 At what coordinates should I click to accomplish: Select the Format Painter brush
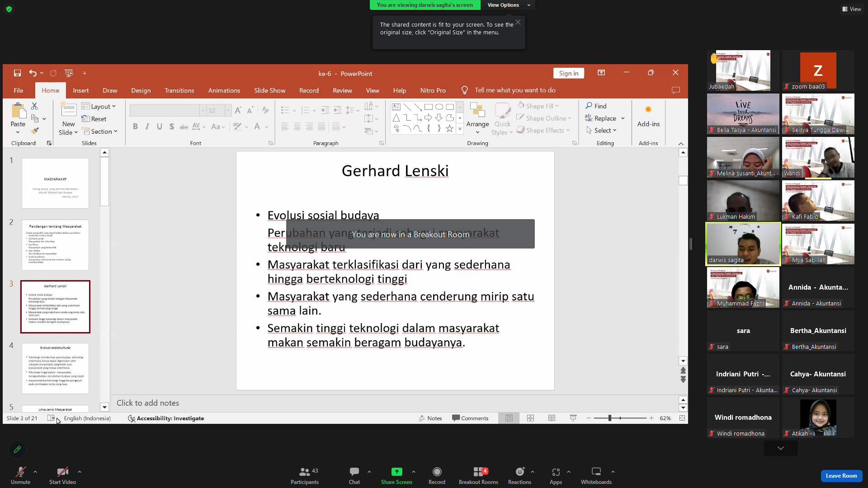pos(35,131)
